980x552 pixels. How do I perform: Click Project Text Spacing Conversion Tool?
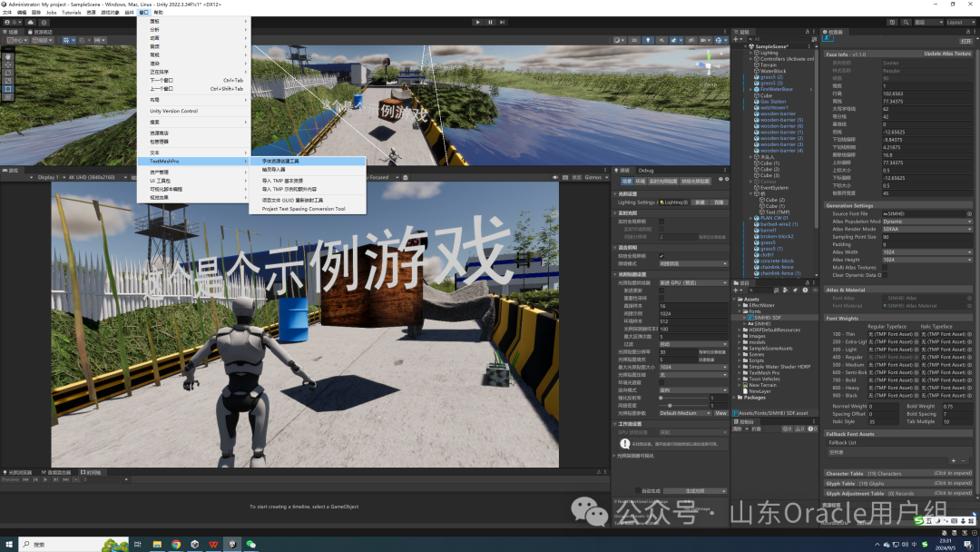click(x=304, y=209)
